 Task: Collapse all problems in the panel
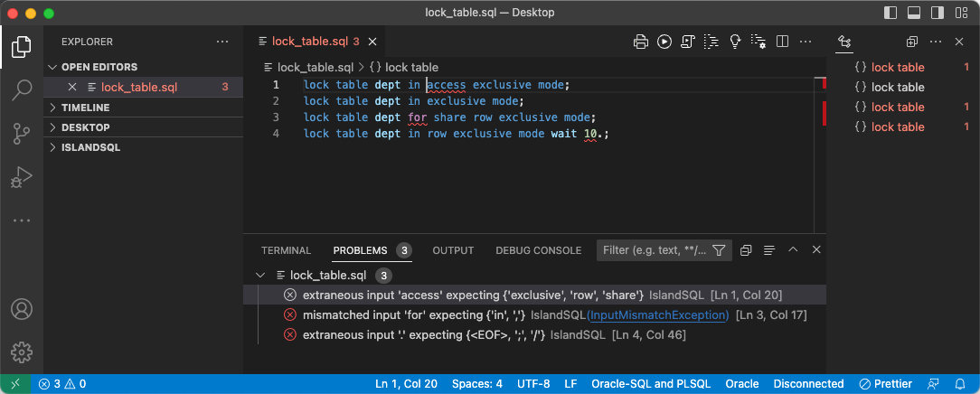[x=746, y=250]
